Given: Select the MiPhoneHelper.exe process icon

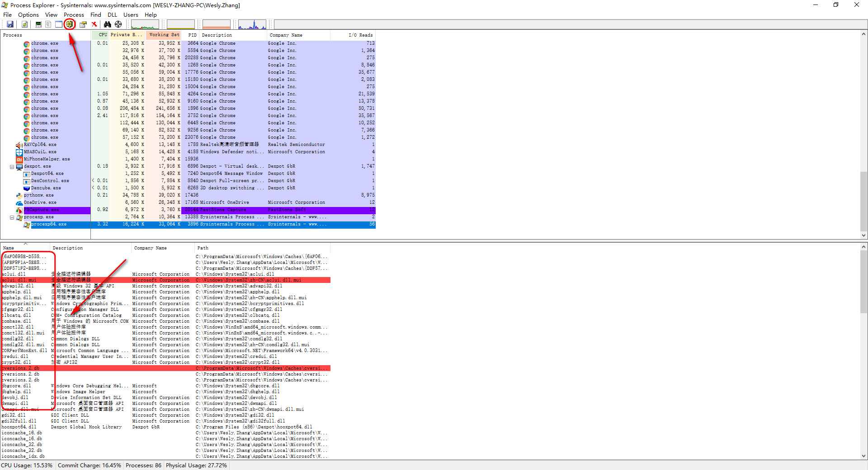Looking at the screenshot, I should 19,160.
